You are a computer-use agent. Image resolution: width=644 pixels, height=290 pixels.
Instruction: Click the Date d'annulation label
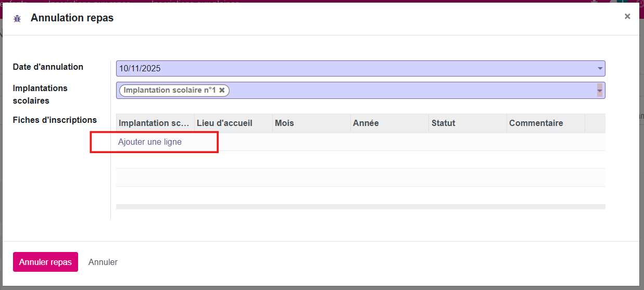click(48, 67)
